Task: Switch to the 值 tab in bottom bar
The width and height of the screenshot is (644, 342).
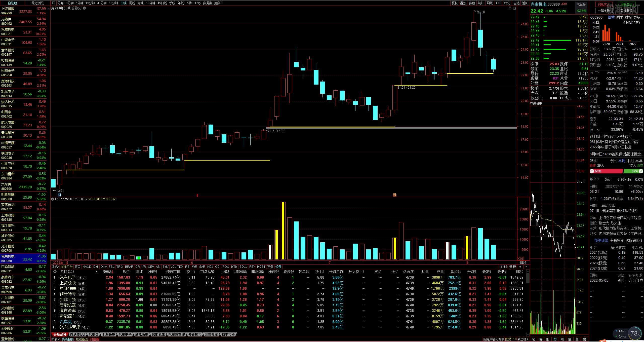Action: pos(570,339)
